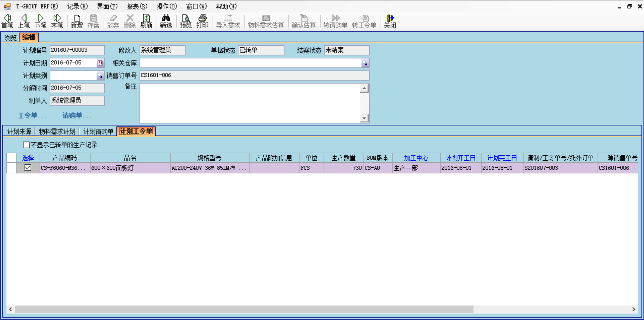Screen dimensions: 644x320
Task: Click the grid horizontal scrollbar thumb
Action: tap(244, 309)
